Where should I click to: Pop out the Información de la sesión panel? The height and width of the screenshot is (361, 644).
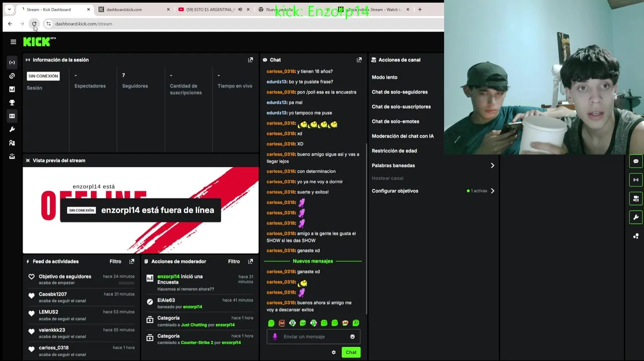pos(250,60)
